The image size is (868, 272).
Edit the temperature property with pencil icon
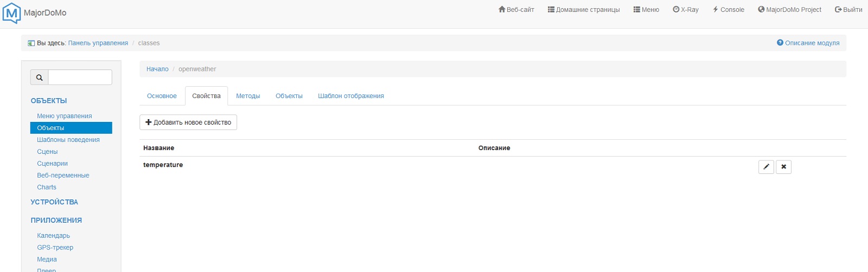pos(766,167)
